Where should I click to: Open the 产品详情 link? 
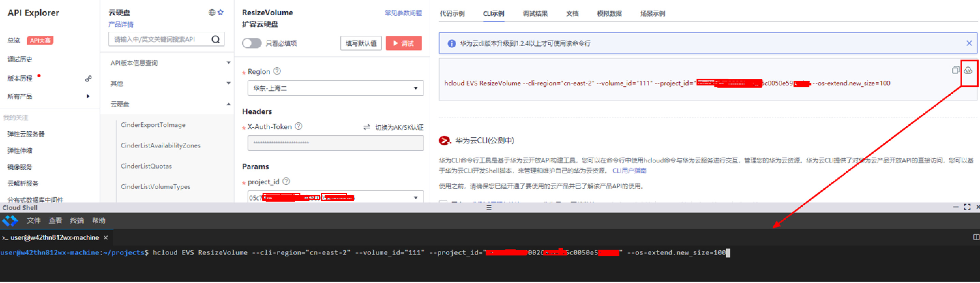click(x=121, y=25)
